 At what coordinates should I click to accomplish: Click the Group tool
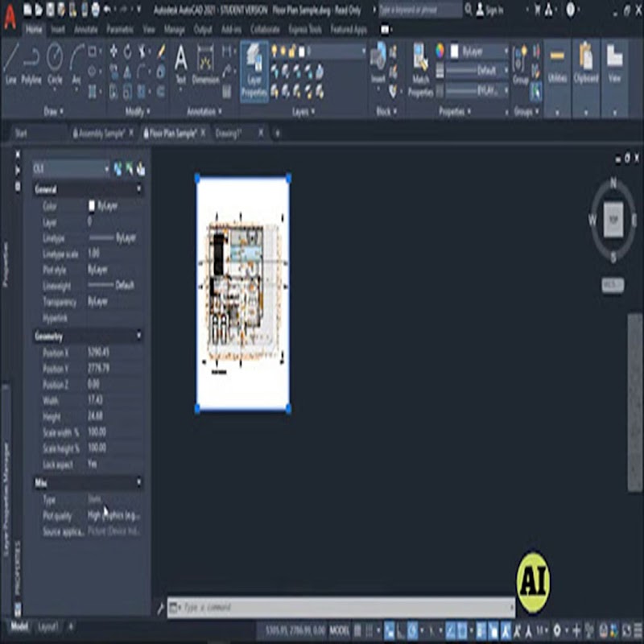click(x=520, y=64)
